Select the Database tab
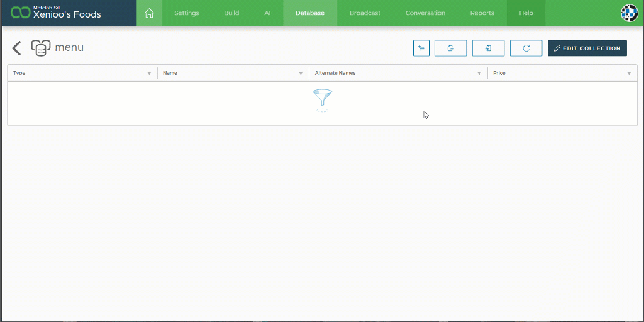This screenshot has height=322, width=644. click(x=310, y=13)
